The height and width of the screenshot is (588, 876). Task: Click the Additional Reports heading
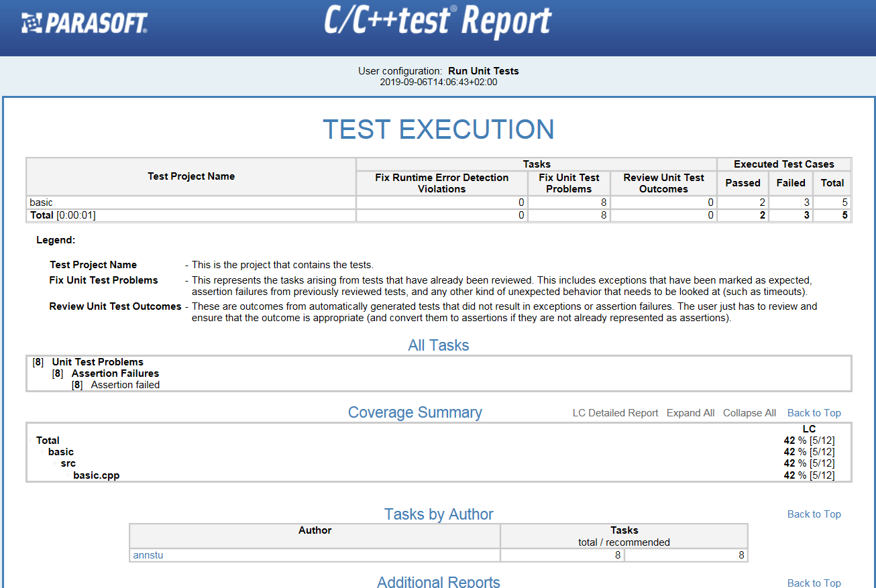pyautogui.click(x=439, y=581)
